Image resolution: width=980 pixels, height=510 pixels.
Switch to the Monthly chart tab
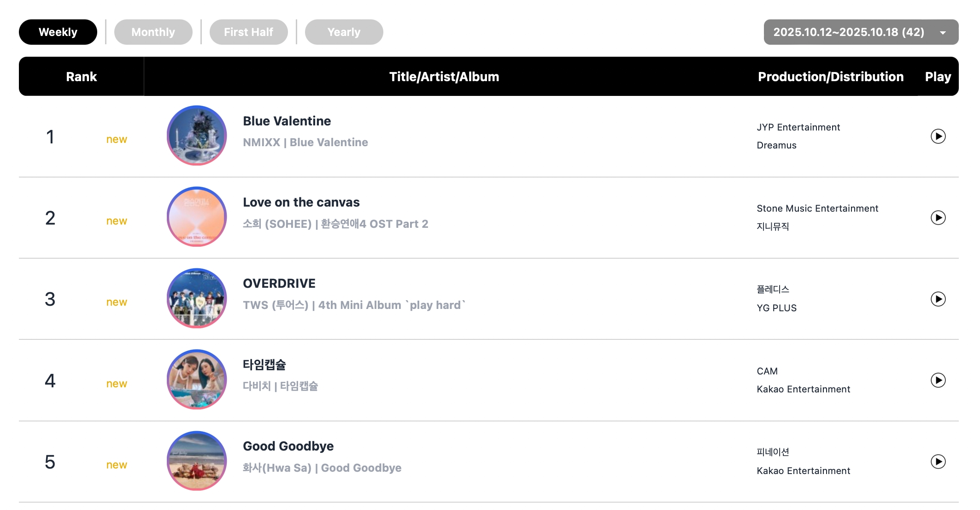(x=153, y=32)
